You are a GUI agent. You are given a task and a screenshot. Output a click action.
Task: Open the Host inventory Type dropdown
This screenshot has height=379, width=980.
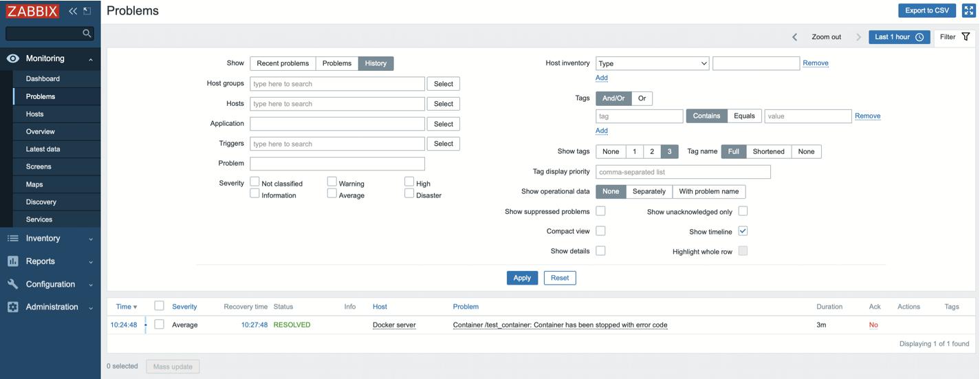click(x=652, y=63)
